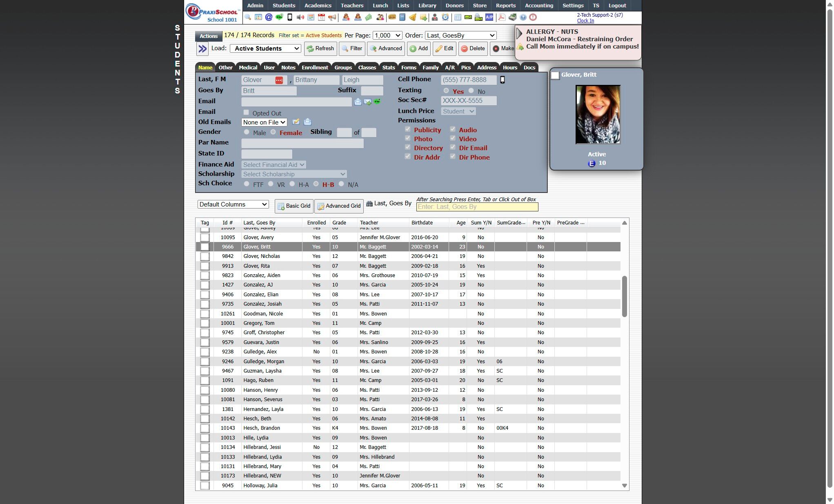This screenshot has width=834, height=504.
Task: Click the Clock In link
Action: (x=585, y=21)
